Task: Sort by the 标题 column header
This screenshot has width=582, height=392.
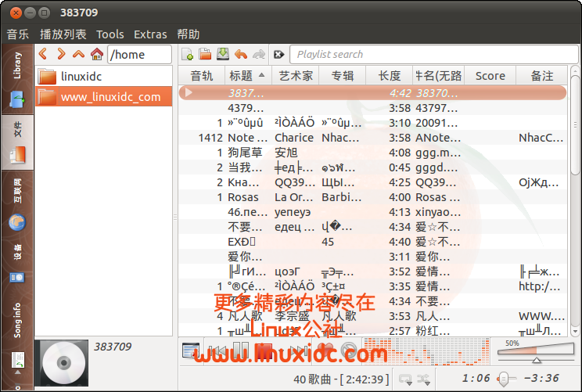Action: click(x=248, y=76)
